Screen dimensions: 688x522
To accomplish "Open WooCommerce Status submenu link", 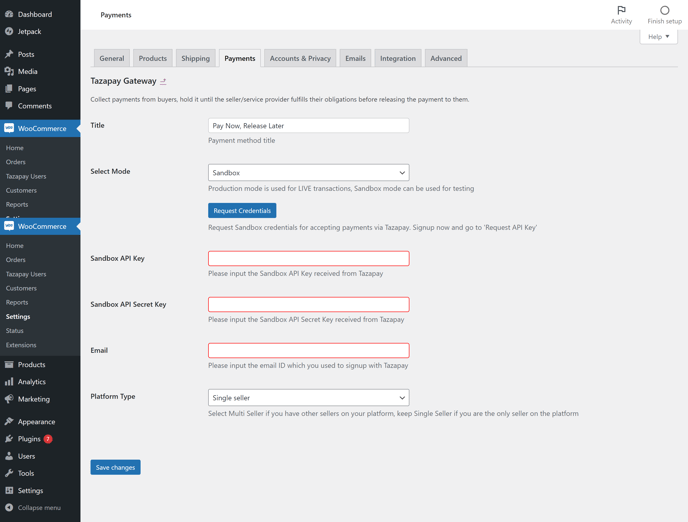I will [x=14, y=331].
